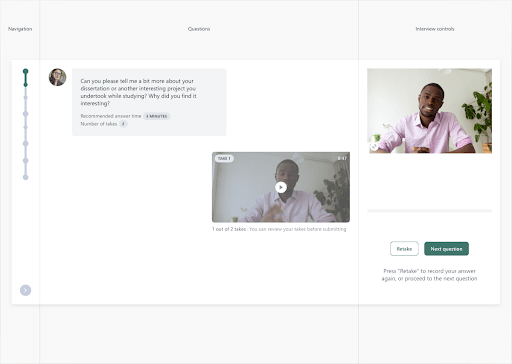This screenshot has height=364, width=512.
Task: Click the TAKE 1 label badge
Action: (x=224, y=158)
